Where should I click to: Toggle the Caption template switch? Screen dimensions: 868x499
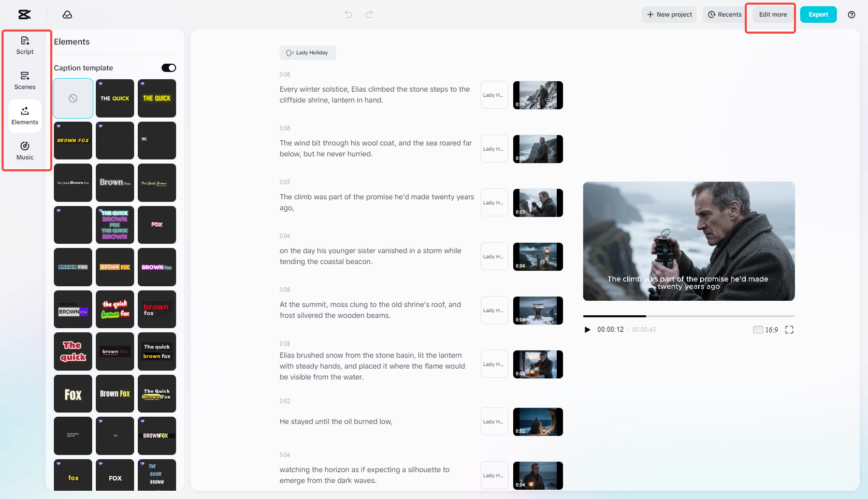(168, 67)
